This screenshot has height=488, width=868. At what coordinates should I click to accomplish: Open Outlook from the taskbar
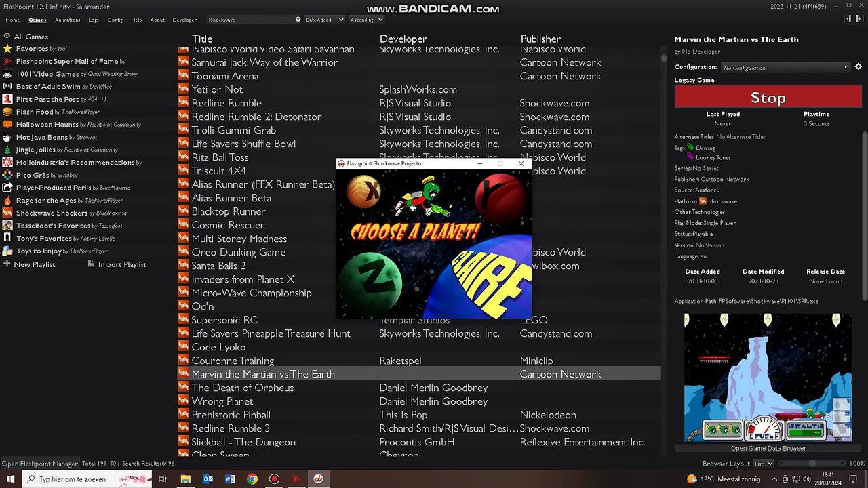pos(208,479)
